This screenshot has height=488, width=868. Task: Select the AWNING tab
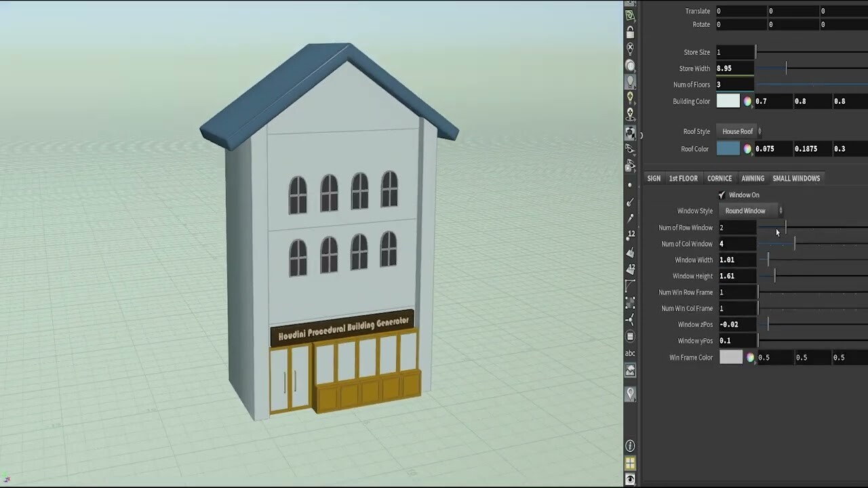753,178
